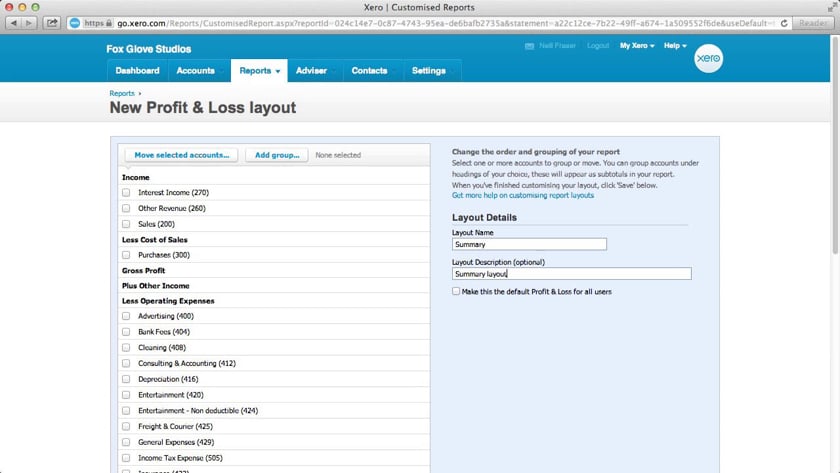Check Consulting & Accounting (412) checkbox
Viewport: 840px width, 473px height.
126,363
